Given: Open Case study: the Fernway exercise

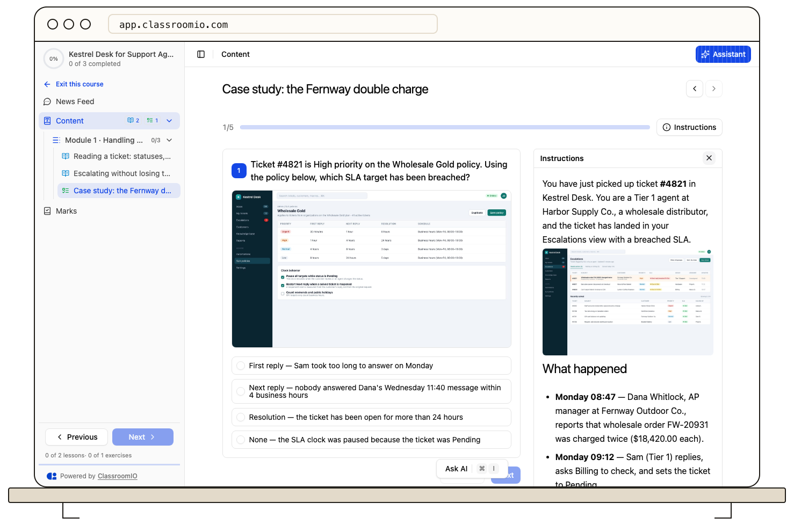Looking at the screenshot, I should click(119, 191).
